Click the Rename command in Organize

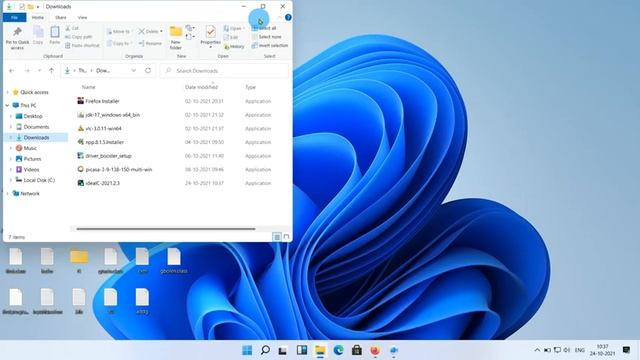coord(150,43)
